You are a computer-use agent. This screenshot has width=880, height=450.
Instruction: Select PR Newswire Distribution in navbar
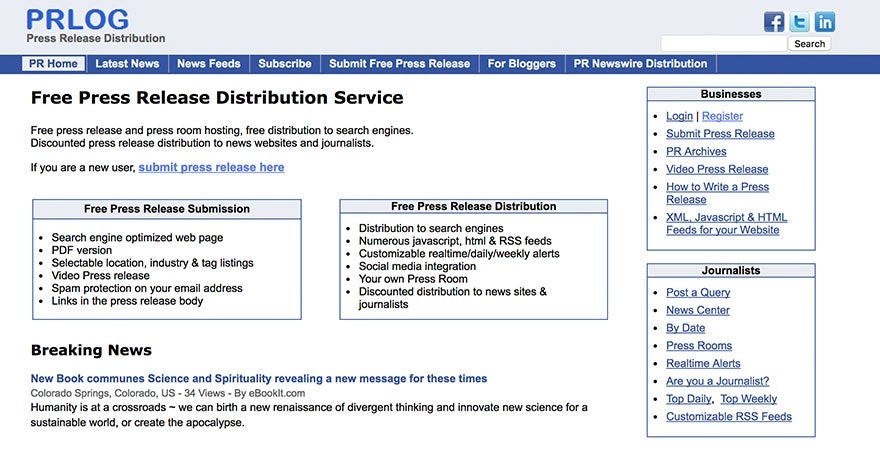click(640, 64)
